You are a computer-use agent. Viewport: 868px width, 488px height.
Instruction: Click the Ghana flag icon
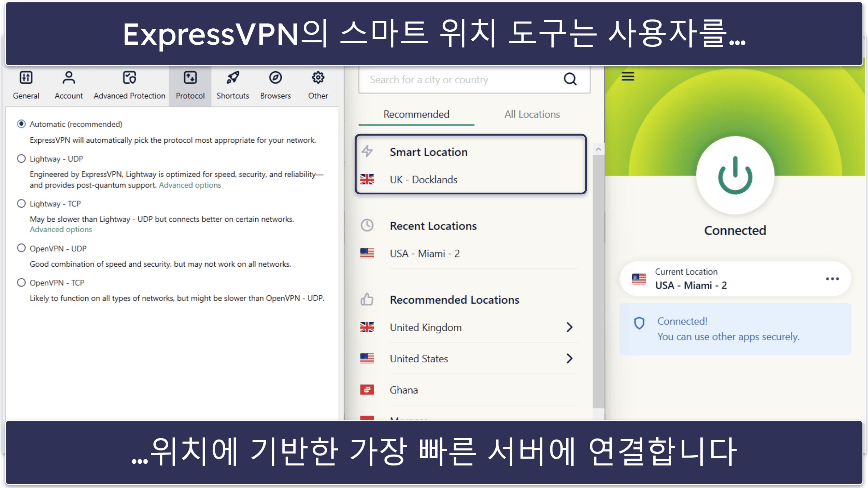367,390
